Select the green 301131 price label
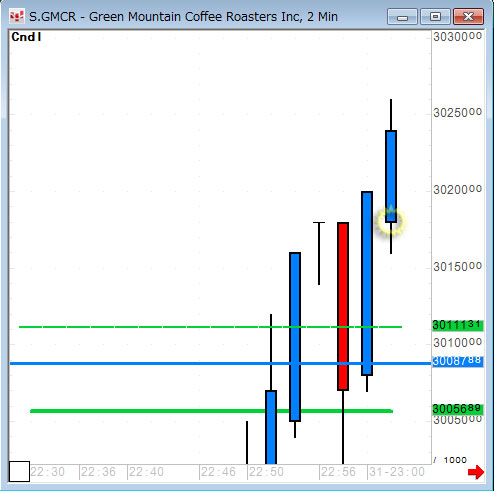Image resolution: width=494 pixels, height=491 pixels. pos(457,325)
